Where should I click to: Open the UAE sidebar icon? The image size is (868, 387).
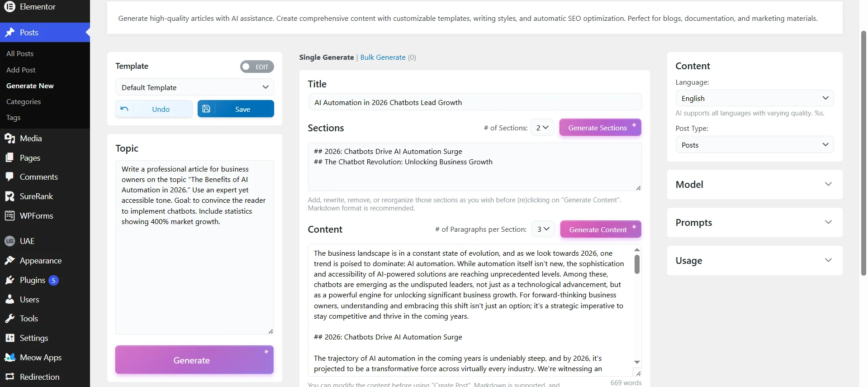[x=10, y=241]
